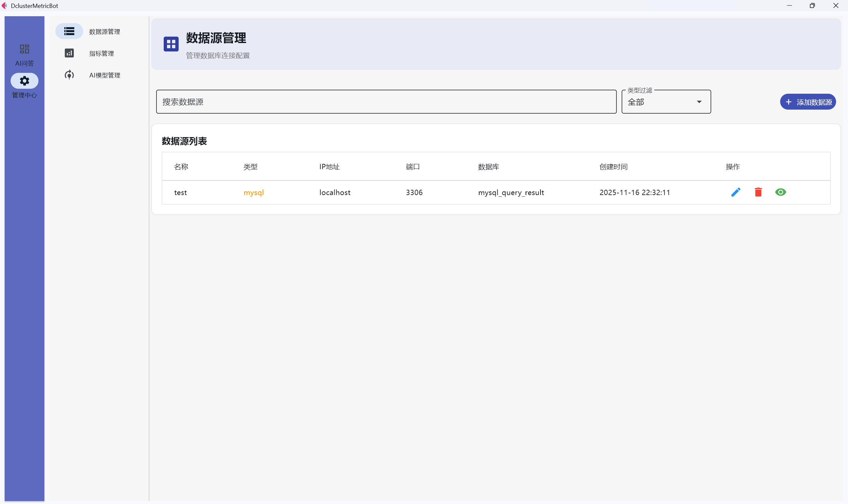The height and width of the screenshot is (504, 848).
Task: Select the grid icon in the page header
Action: coord(171,43)
